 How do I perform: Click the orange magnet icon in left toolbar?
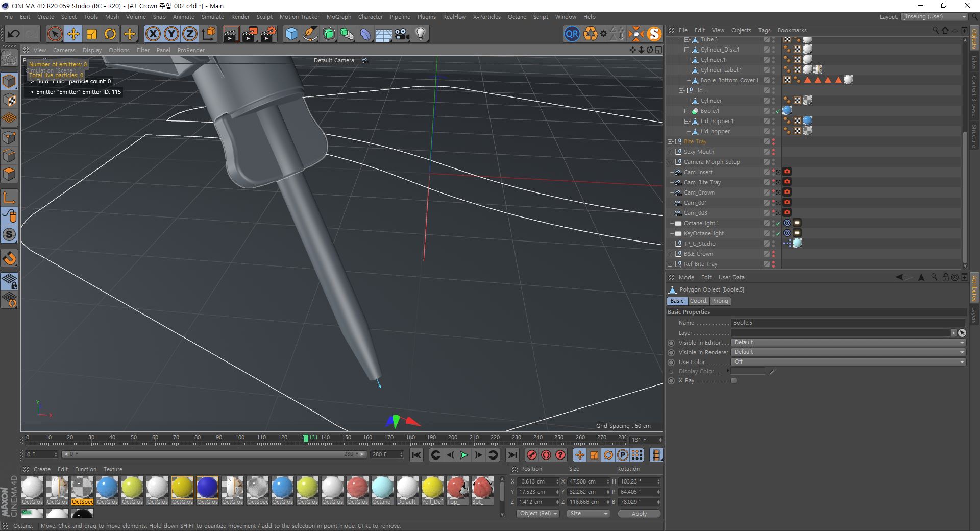(x=9, y=258)
